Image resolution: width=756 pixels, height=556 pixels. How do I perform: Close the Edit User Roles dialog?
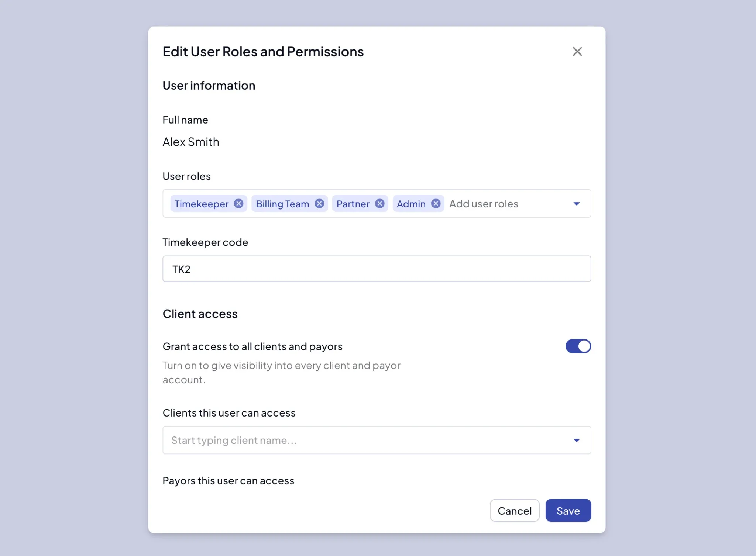point(577,52)
